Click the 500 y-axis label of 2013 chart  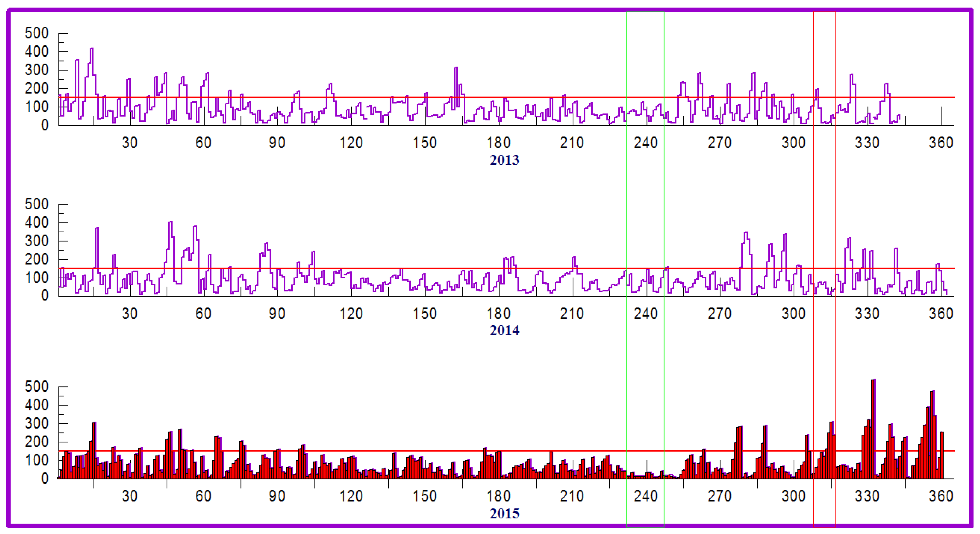37,33
